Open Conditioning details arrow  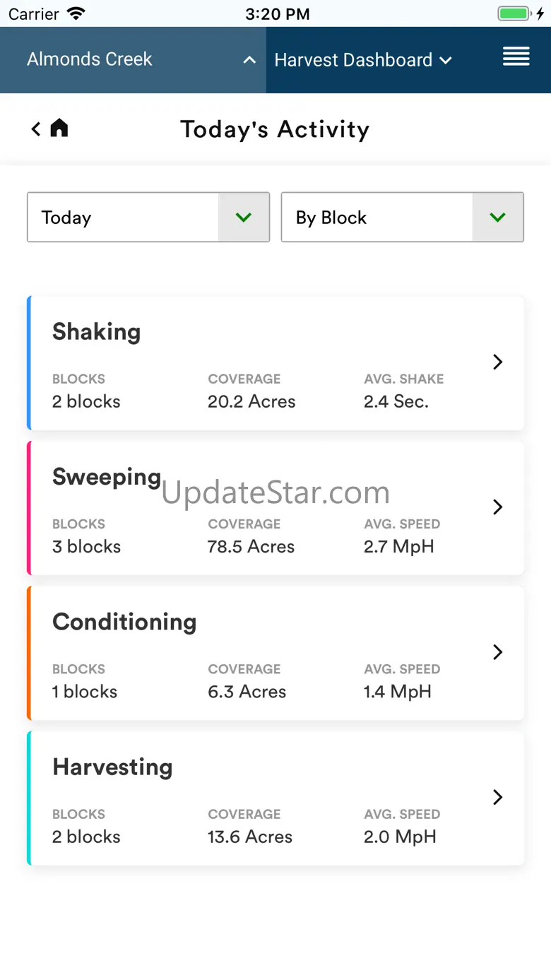[497, 651]
